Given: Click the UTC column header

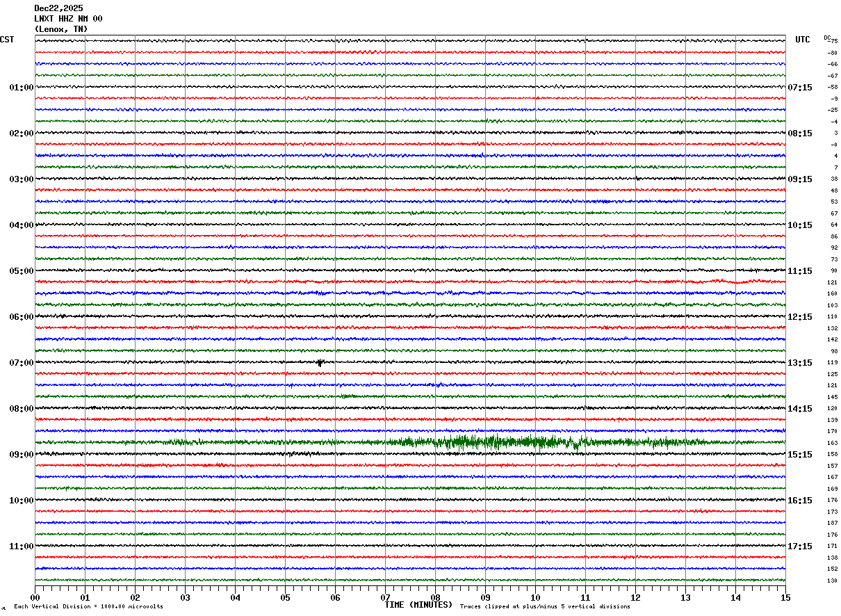Looking at the screenshot, I should click(x=802, y=40).
